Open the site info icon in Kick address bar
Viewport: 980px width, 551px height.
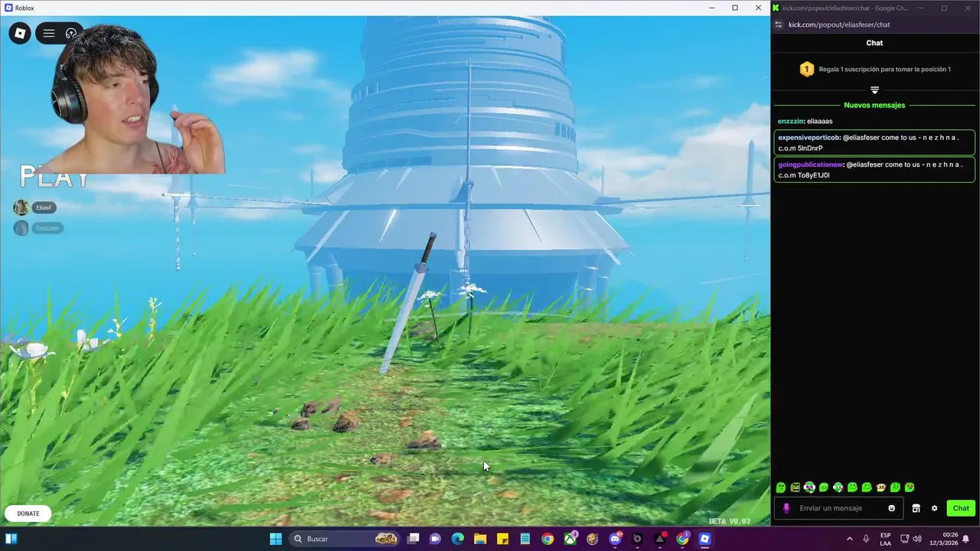pos(779,24)
